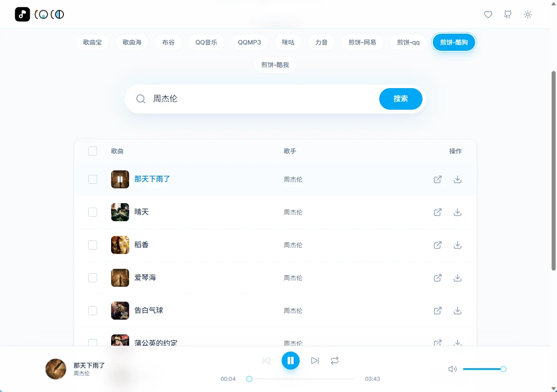
Task: Click the song title 稻香
Action: [142, 245]
